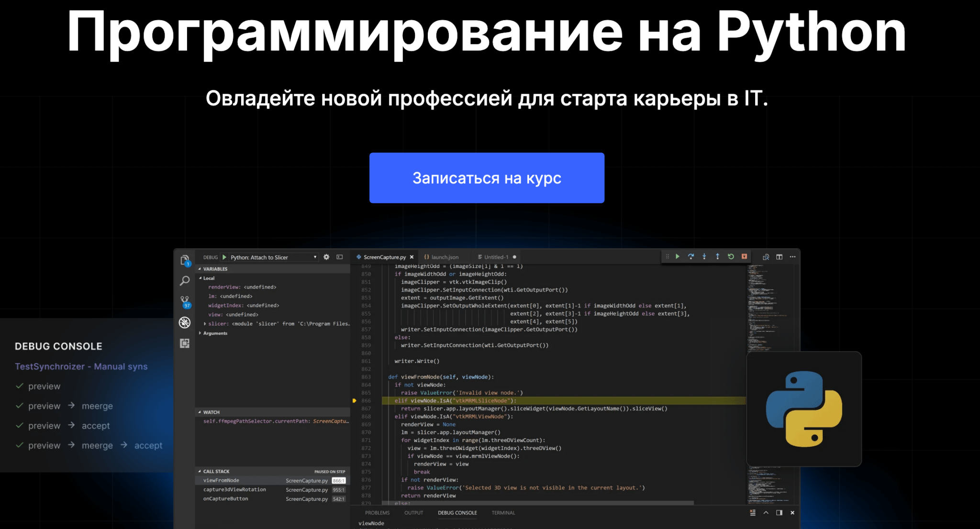The width and height of the screenshot is (980, 529).
Task: Click the Step Over debug control
Action: click(691, 256)
